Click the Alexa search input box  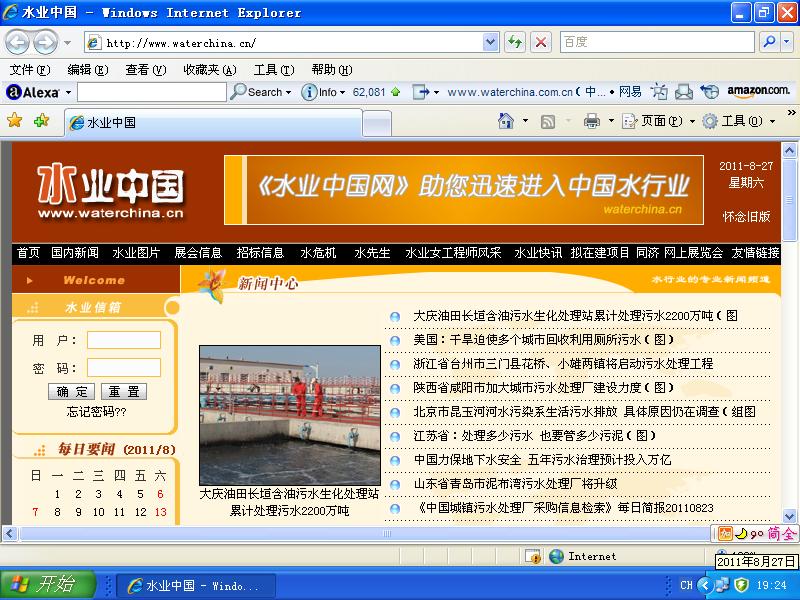[x=152, y=92]
